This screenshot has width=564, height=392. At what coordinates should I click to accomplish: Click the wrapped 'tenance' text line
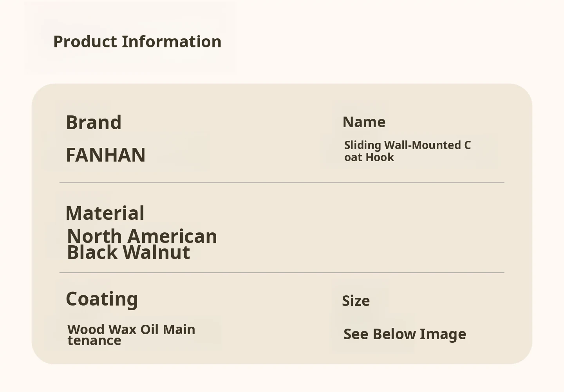coord(94,341)
